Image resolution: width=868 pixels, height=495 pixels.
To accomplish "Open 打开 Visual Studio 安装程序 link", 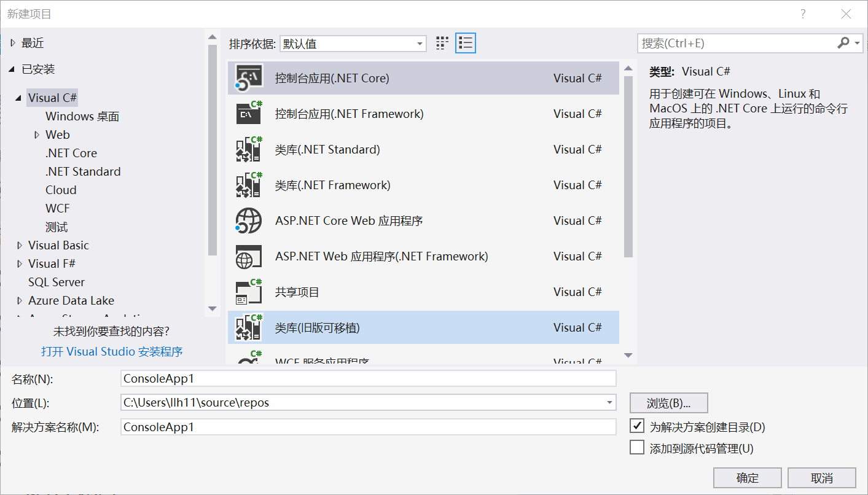I will pyautogui.click(x=112, y=351).
